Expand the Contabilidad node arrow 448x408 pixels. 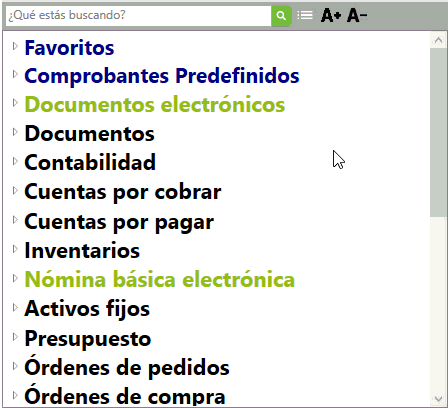click(15, 161)
